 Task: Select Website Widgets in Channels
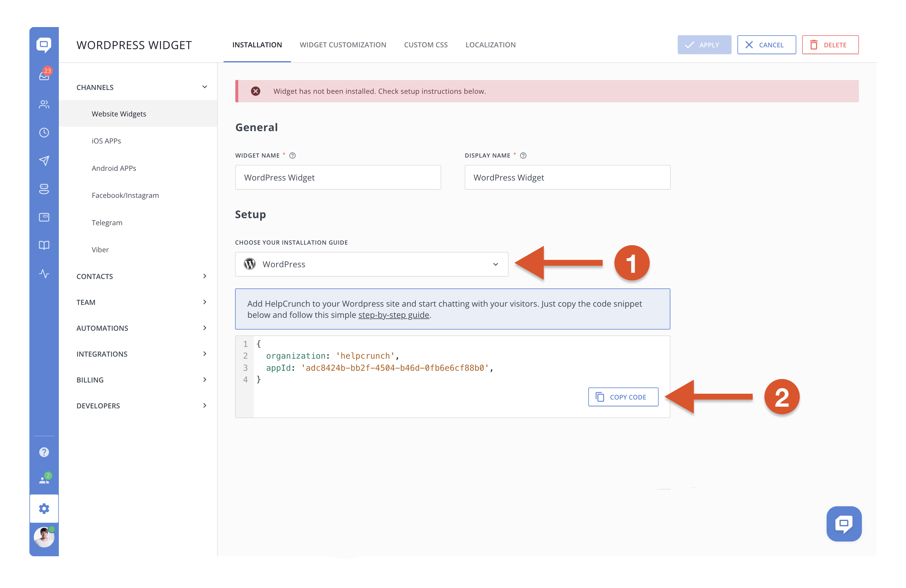click(138, 113)
